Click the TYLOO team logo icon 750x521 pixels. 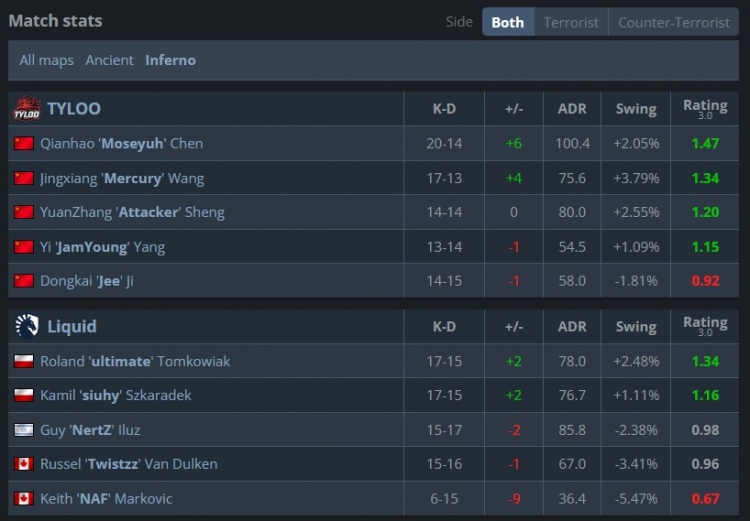point(27,109)
